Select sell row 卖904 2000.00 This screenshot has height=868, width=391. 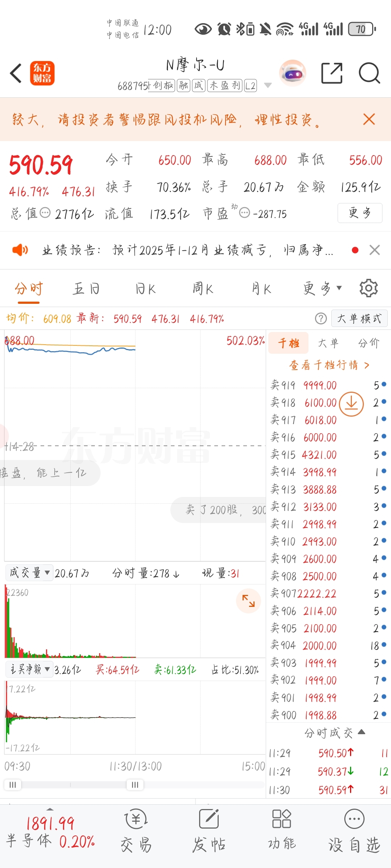[x=328, y=646]
